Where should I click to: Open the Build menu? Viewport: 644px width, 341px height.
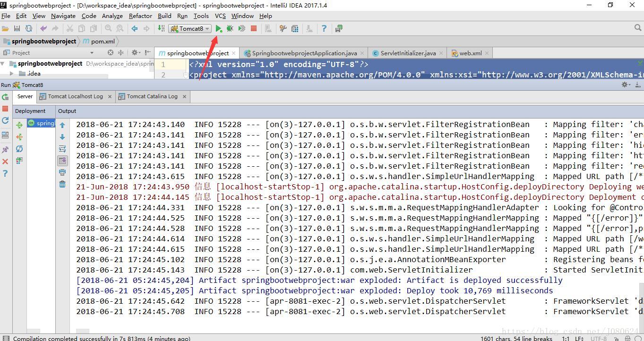coord(164,16)
